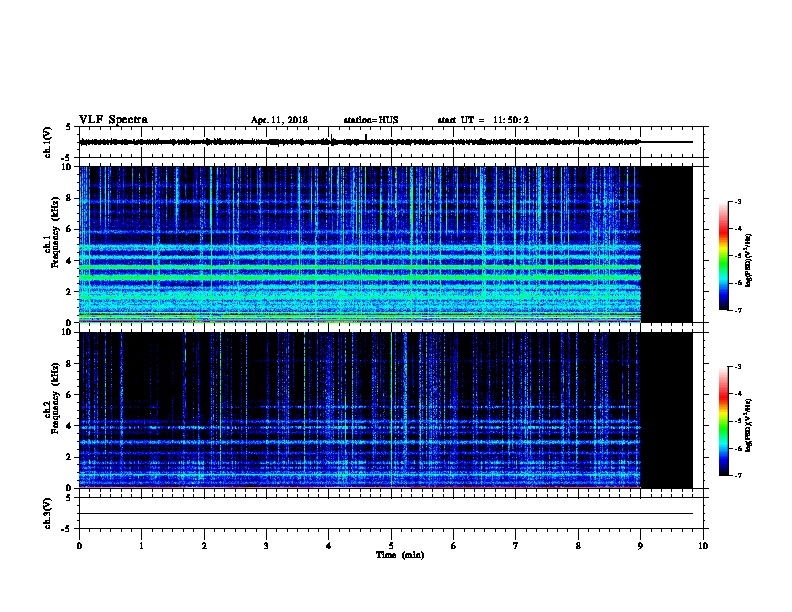Click the "4" kHz tick of ch.2 frequency axis
The image size is (792, 612).
click(x=71, y=426)
